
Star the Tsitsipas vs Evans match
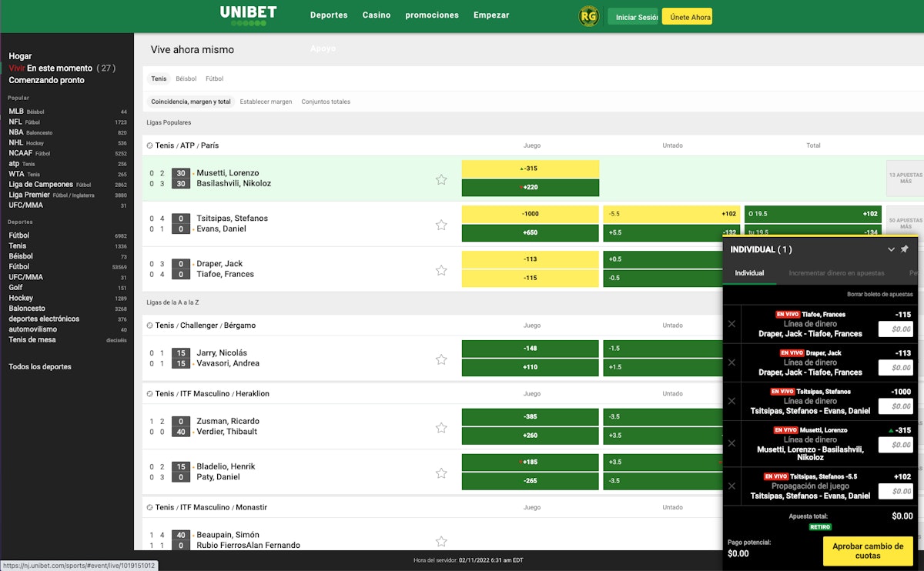441,225
